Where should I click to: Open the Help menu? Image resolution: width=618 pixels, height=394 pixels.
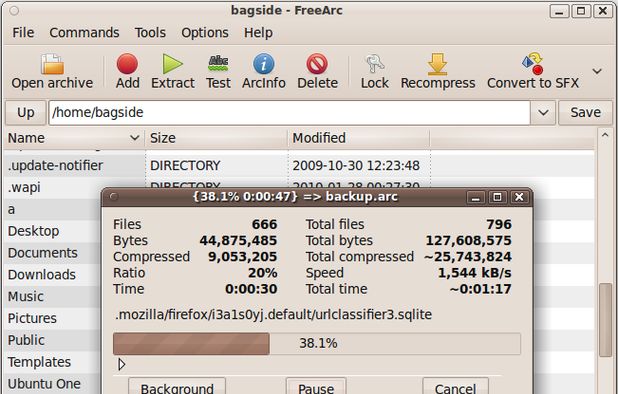click(258, 32)
